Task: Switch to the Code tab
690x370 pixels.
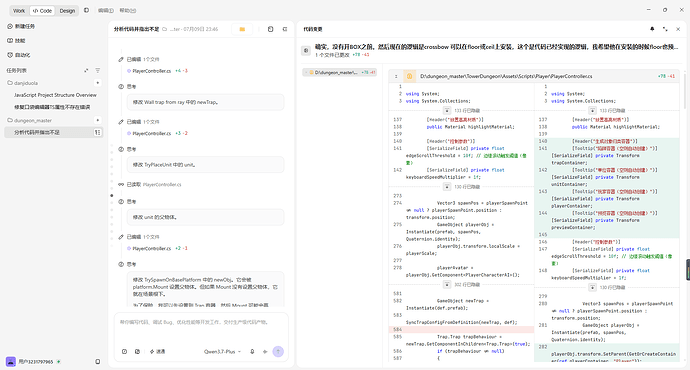Action: 42,11
